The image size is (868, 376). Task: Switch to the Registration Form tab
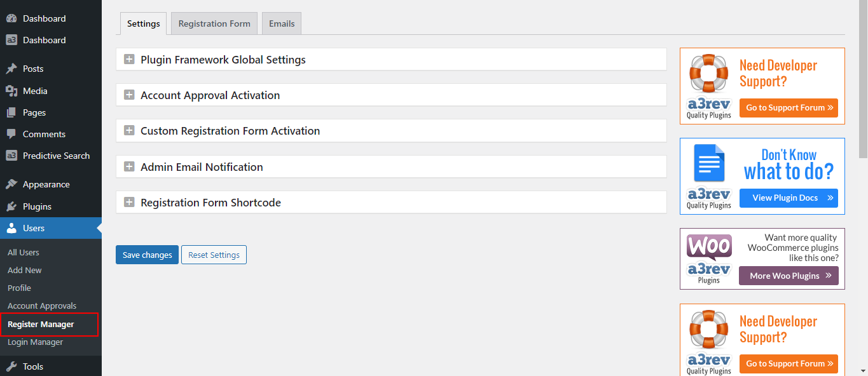214,23
